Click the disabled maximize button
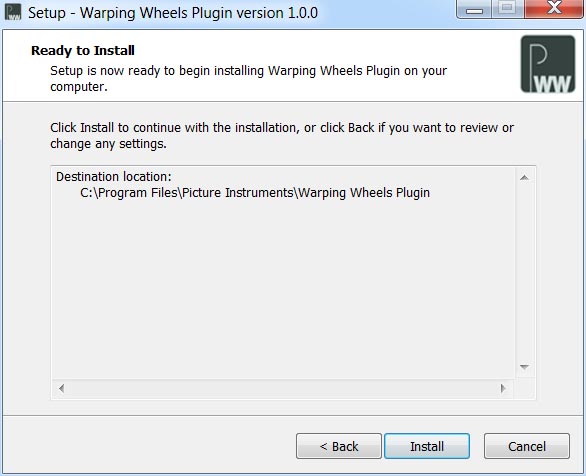This screenshot has height=476, width=586. 507,9
